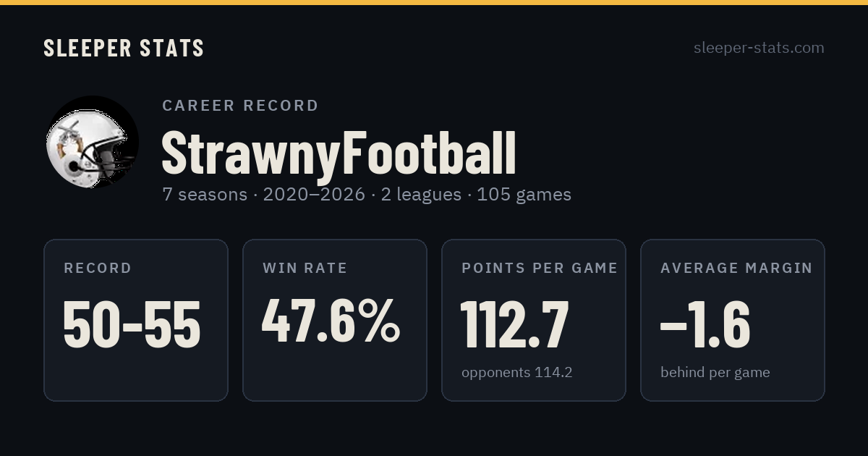
Task: Click the CAREER RECORD label
Action: click(240, 106)
